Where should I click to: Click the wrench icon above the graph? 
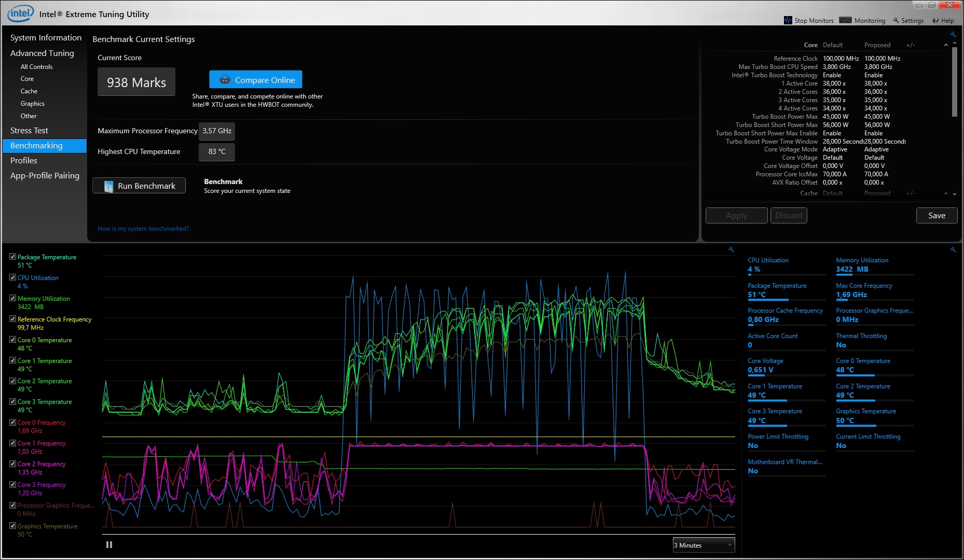(x=731, y=250)
